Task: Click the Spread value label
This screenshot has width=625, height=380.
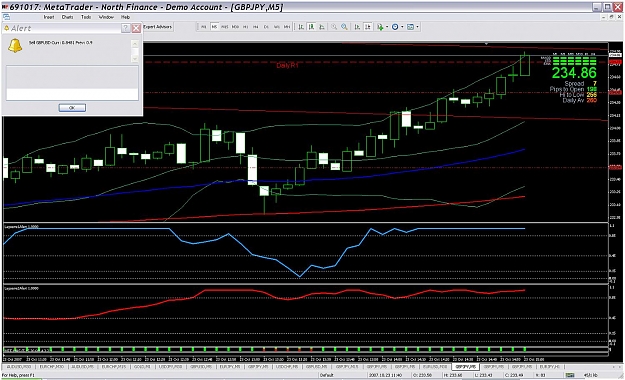Action: [x=574, y=83]
